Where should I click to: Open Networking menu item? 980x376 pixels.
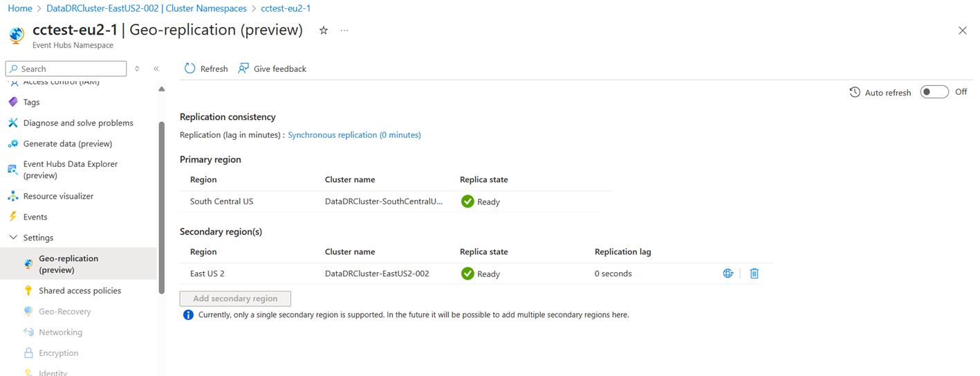tap(60, 332)
